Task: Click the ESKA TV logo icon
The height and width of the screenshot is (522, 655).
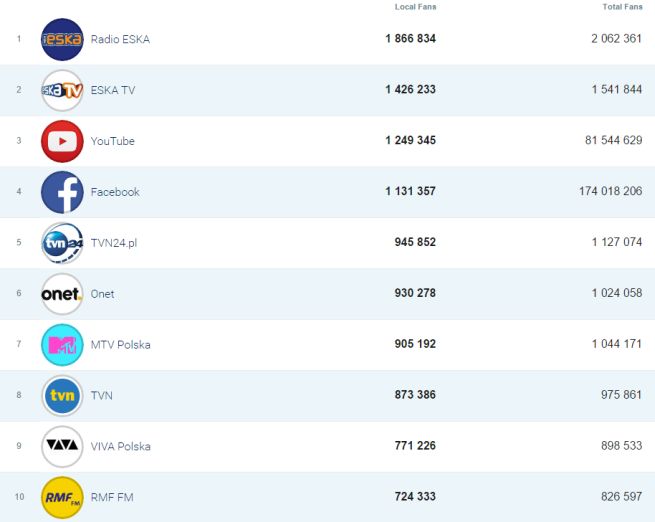Action: pos(62,91)
